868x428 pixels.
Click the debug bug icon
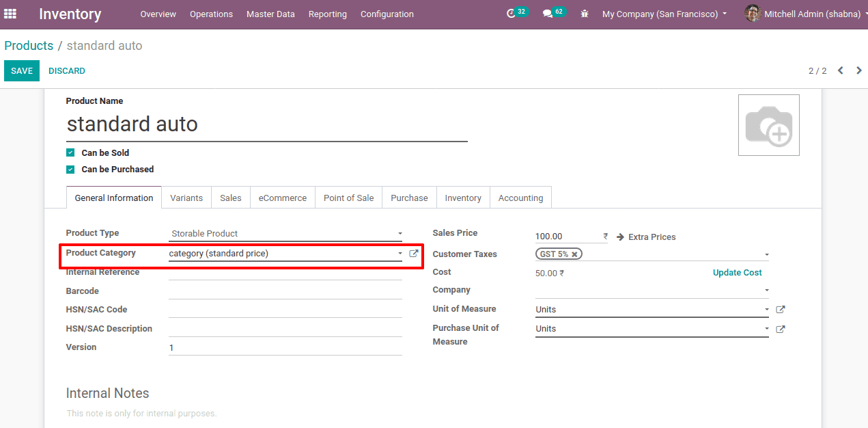(x=585, y=14)
